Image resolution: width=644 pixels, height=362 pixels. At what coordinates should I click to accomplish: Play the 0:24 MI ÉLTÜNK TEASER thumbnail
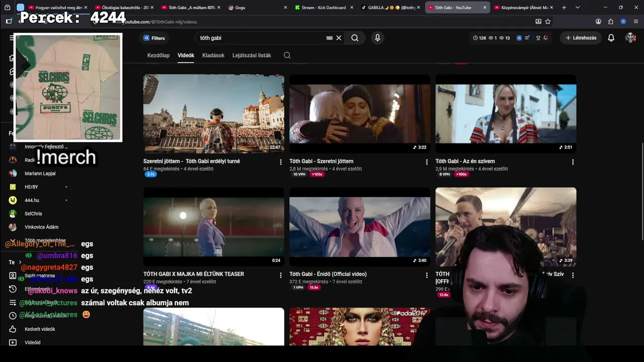[214, 227]
